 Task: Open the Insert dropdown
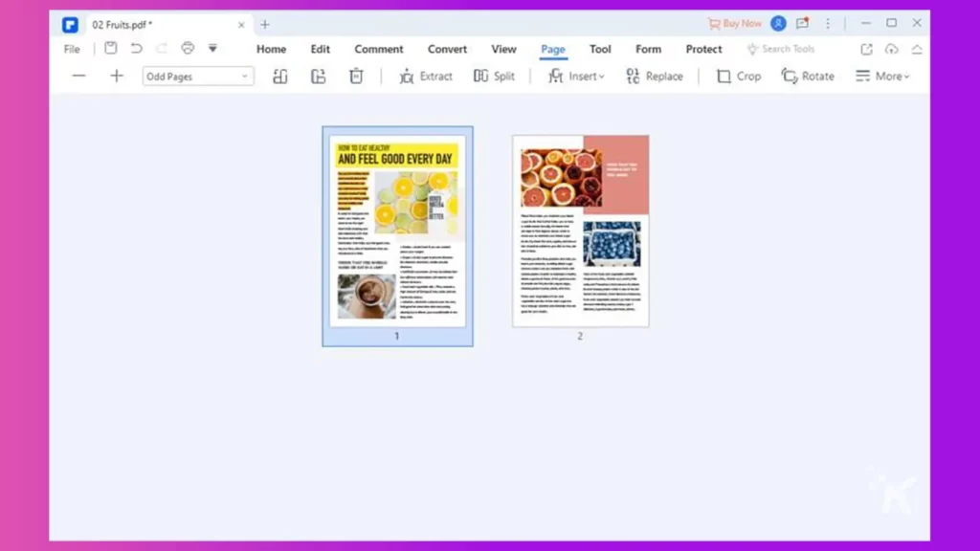click(x=576, y=77)
